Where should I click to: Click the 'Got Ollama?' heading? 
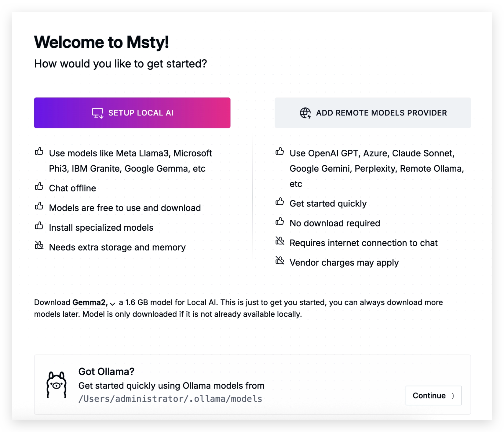[106, 372]
